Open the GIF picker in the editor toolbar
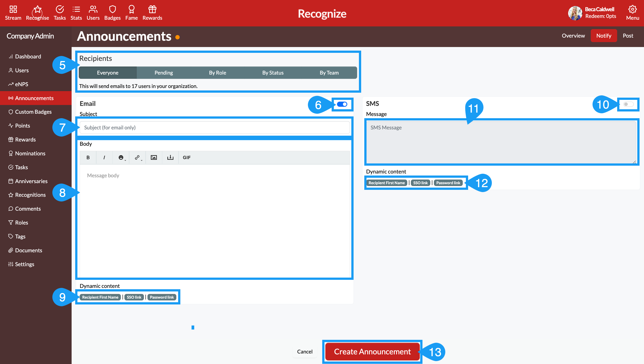Viewport: 644px width, 364px height. [x=186, y=157]
